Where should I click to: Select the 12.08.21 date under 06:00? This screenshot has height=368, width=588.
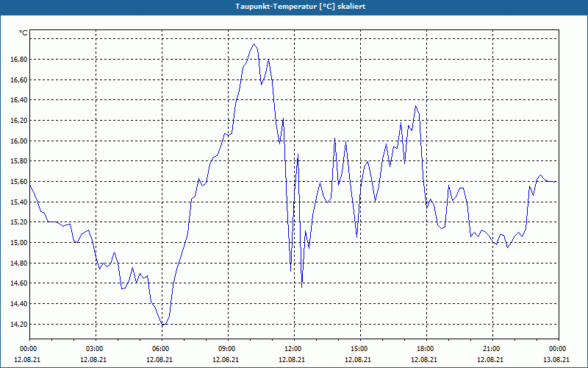(160, 360)
